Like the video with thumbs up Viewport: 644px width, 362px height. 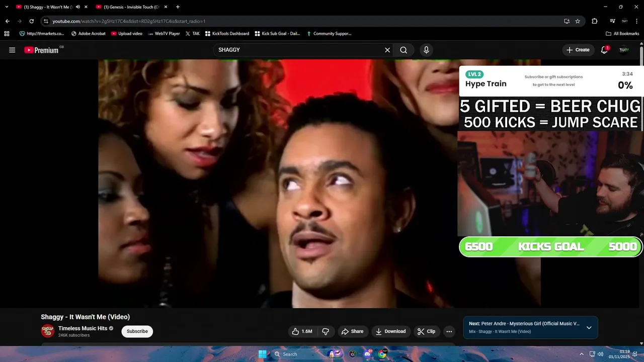302,331
